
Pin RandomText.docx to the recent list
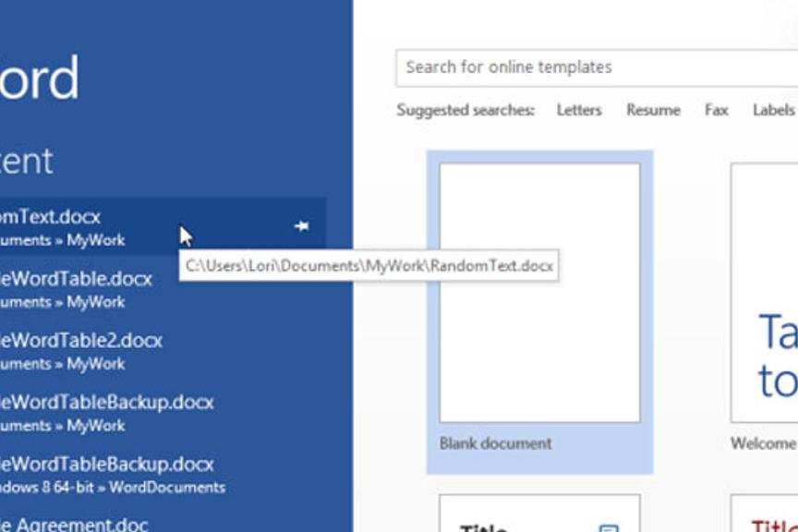click(x=301, y=226)
